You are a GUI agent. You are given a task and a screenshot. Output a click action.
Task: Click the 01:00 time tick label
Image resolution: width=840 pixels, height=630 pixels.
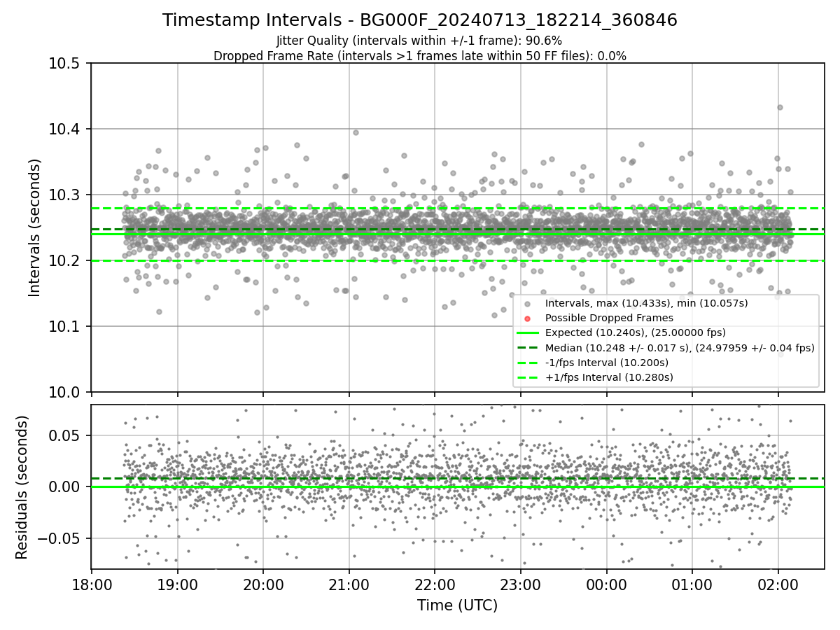point(692,584)
